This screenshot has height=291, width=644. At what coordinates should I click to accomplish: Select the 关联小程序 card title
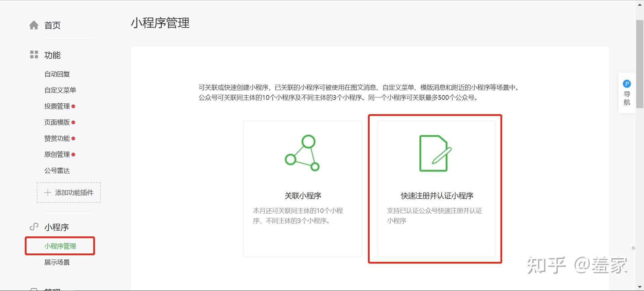[303, 196]
